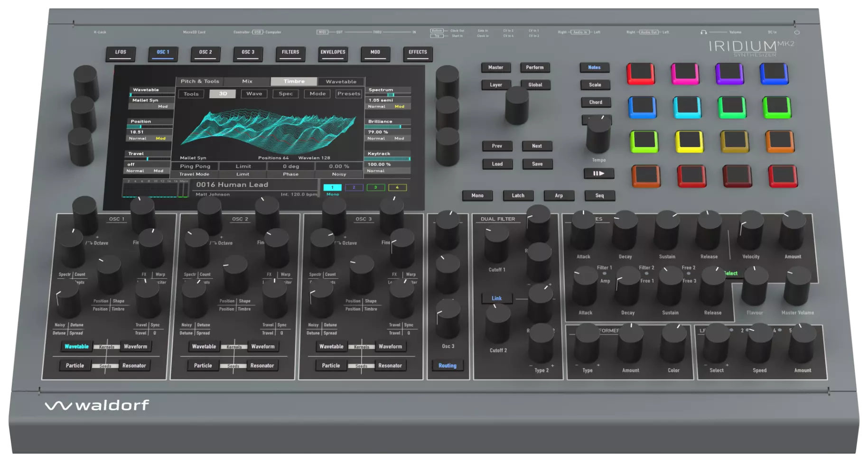Viewport: 868px width, 462px height.
Task: Select layer 4 box on display
Action: (x=397, y=187)
